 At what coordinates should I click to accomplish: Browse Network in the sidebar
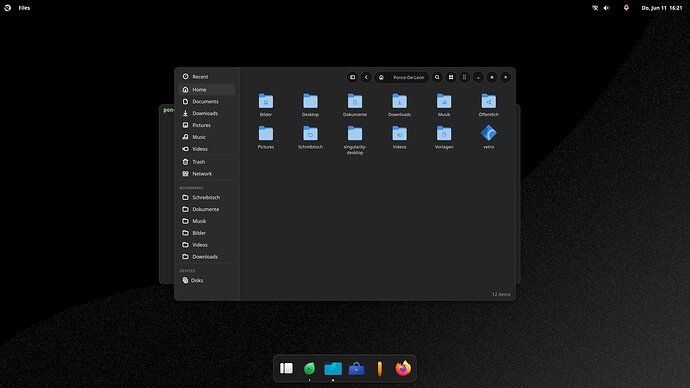click(207, 173)
